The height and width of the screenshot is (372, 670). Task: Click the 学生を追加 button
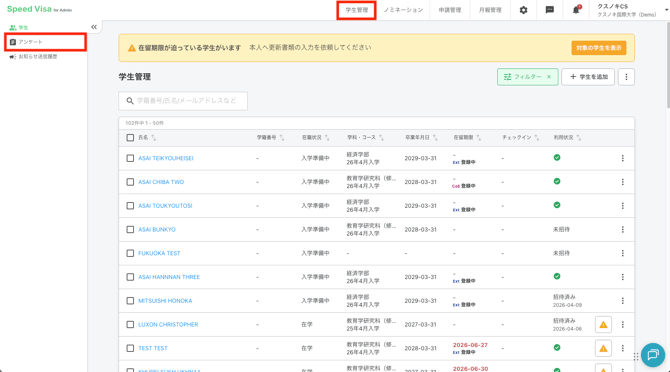588,77
